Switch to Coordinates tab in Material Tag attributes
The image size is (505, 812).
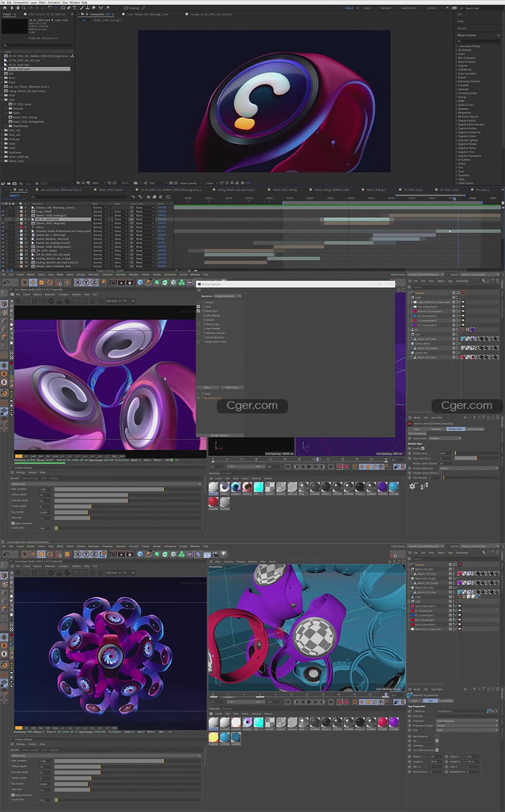pyautogui.click(x=446, y=701)
